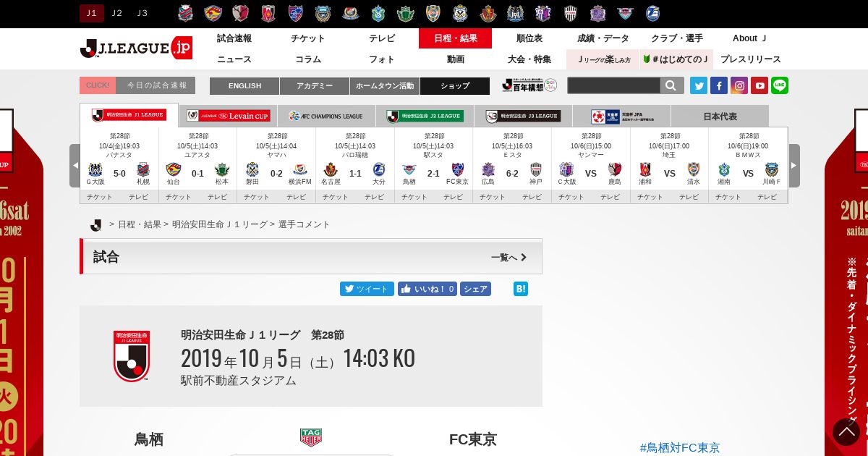The width and height of the screenshot is (868, 456).
Task: Select the Meiji Yasuda J2 League scoreboard tab
Action: pos(425,116)
